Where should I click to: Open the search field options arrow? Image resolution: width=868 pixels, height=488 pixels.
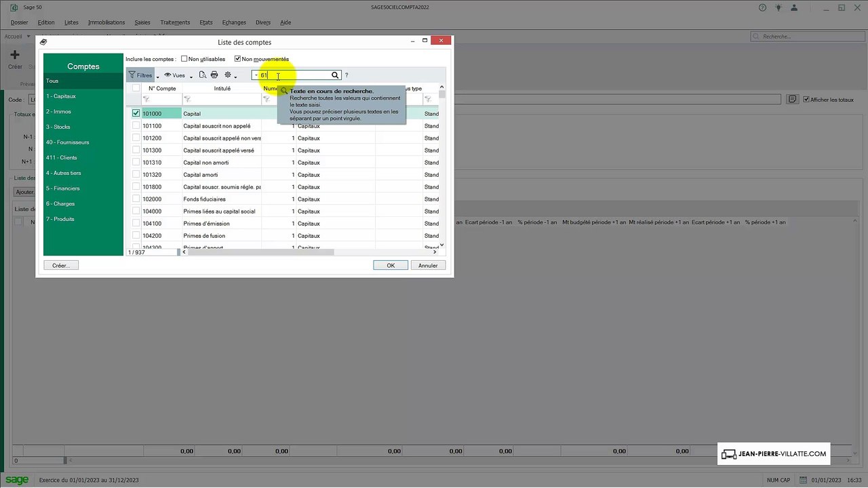point(256,75)
